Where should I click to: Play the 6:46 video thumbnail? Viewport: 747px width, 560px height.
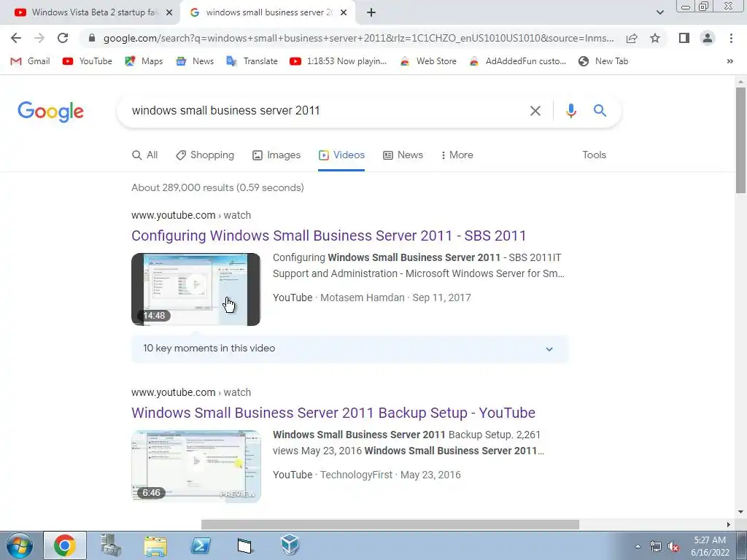point(196,467)
